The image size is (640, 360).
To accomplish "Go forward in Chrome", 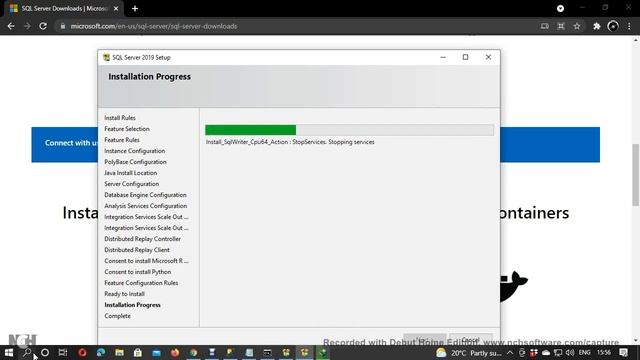I will click(x=27, y=26).
